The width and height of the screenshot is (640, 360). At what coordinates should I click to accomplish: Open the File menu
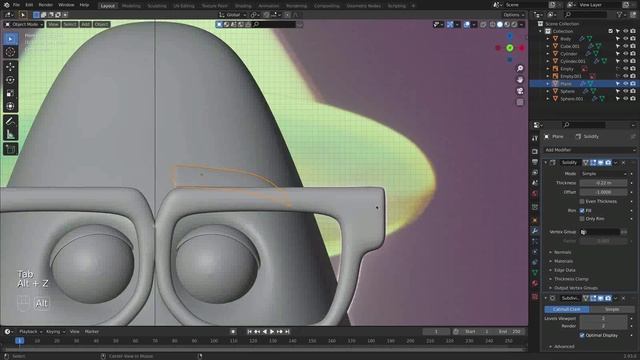(16, 5)
